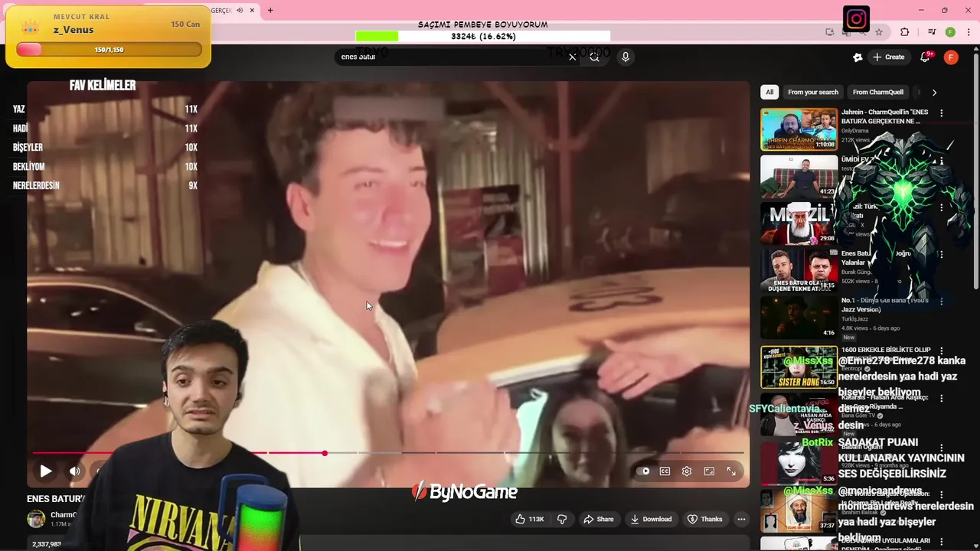Screen dimensions: 980x551
Task: Show more filter chips with the right arrow
Action: click(x=934, y=92)
